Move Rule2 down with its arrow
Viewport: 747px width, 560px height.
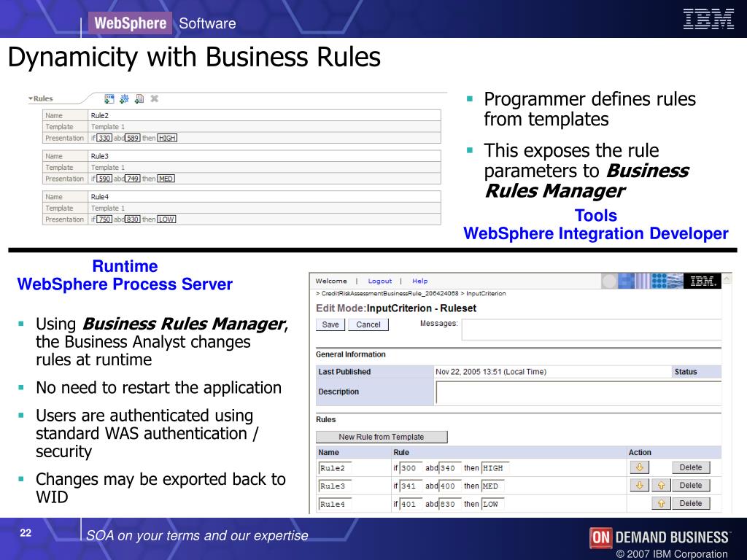point(639,467)
